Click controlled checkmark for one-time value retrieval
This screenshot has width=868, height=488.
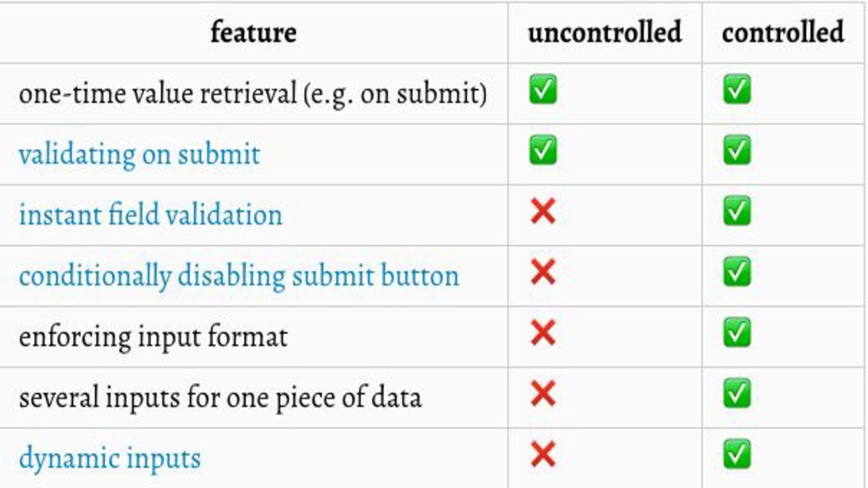pos(737,90)
